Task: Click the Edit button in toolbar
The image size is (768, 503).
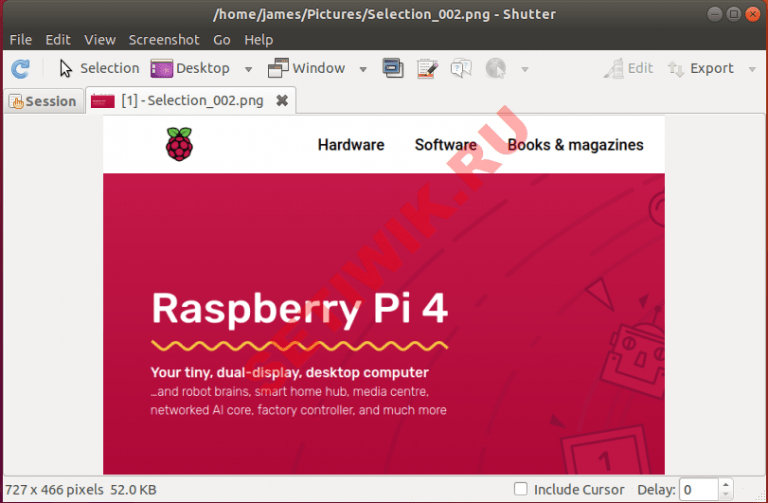Action: pos(628,69)
